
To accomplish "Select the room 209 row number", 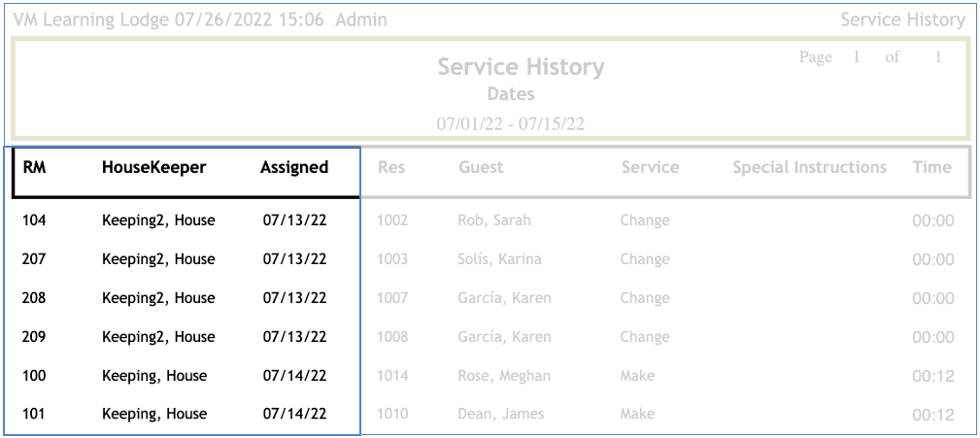I will pyautogui.click(x=34, y=337).
